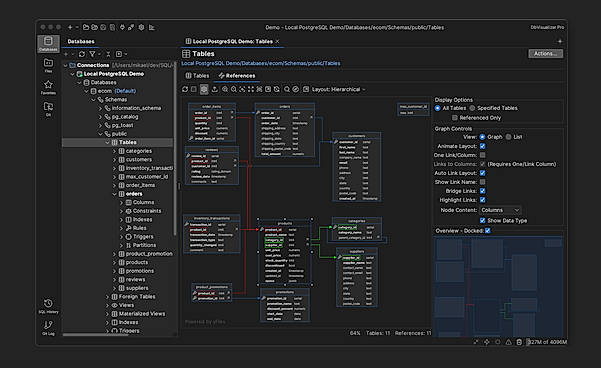
Task: Click the circle-slash icon in graph toolbar
Action: pyautogui.click(x=296, y=89)
